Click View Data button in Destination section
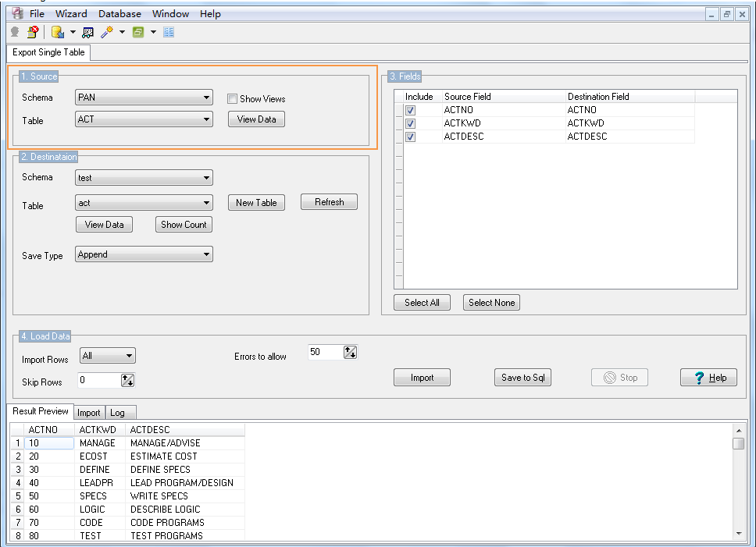 click(x=104, y=225)
